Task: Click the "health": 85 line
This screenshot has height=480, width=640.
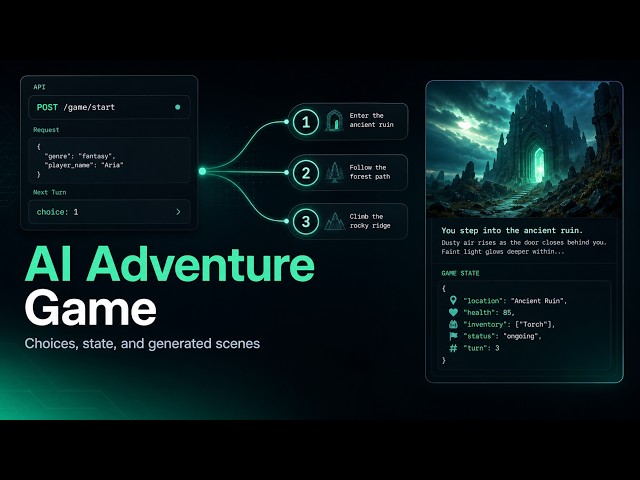Action: (489, 313)
